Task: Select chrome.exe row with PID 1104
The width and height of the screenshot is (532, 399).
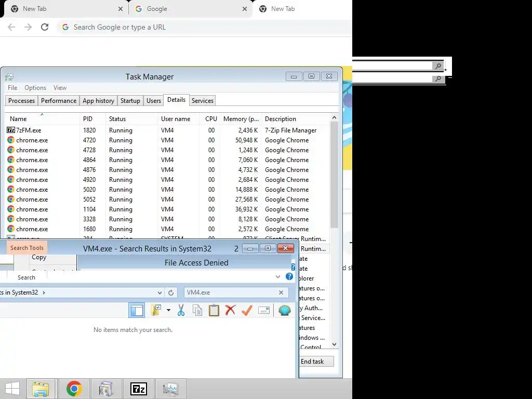Action: (x=167, y=209)
